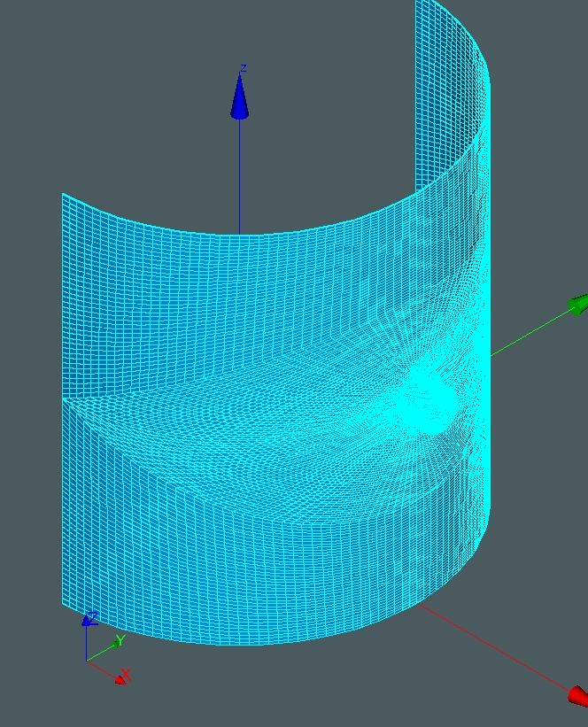Image resolution: width=588 pixels, height=727 pixels.
Task: Select the X label on corner orientation triad
Action: (x=126, y=675)
